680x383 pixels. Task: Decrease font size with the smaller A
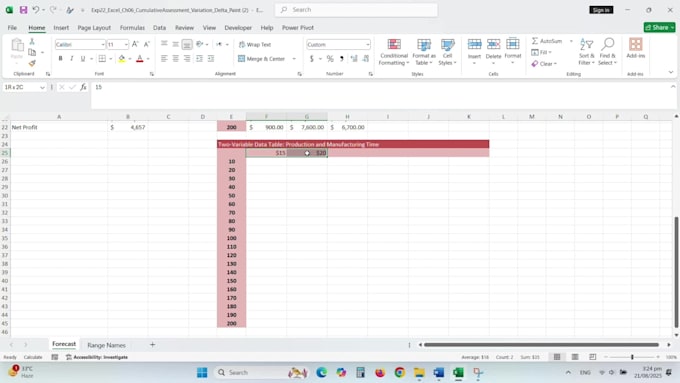147,44
